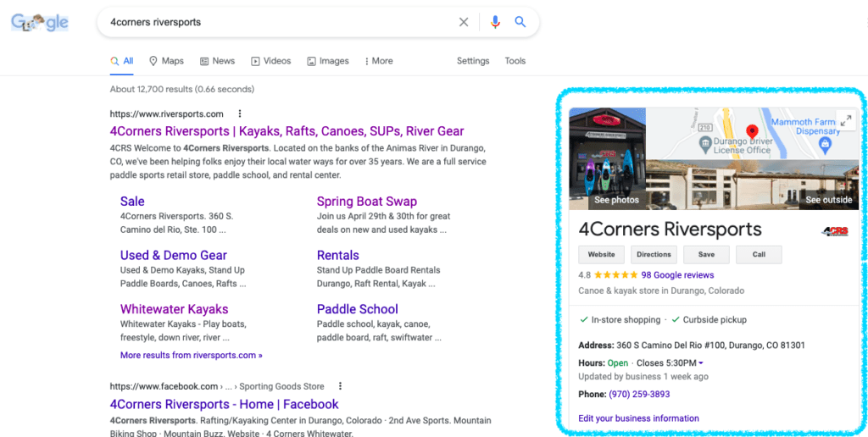
Task: Click the phone number (970) 259-3893
Action: pos(639,395)
